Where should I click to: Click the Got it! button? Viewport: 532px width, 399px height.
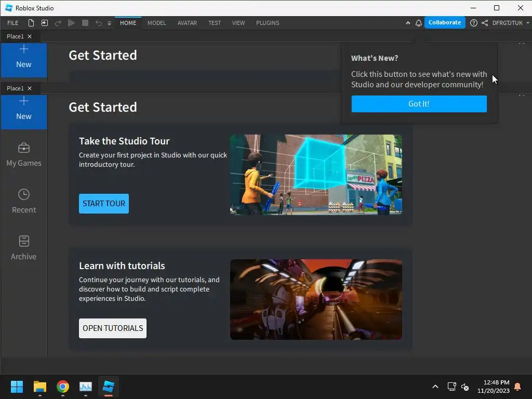pos(419,104)
